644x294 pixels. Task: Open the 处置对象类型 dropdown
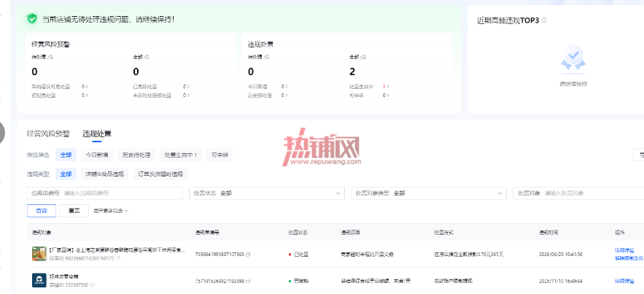pyautogui.click(x=429, y=193)
